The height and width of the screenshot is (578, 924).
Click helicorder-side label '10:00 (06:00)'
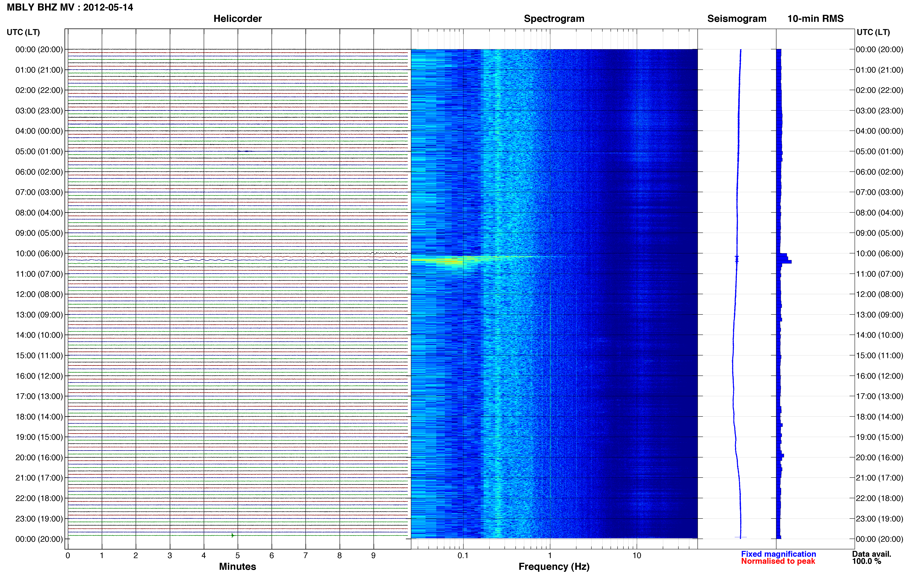click(39, 253)
